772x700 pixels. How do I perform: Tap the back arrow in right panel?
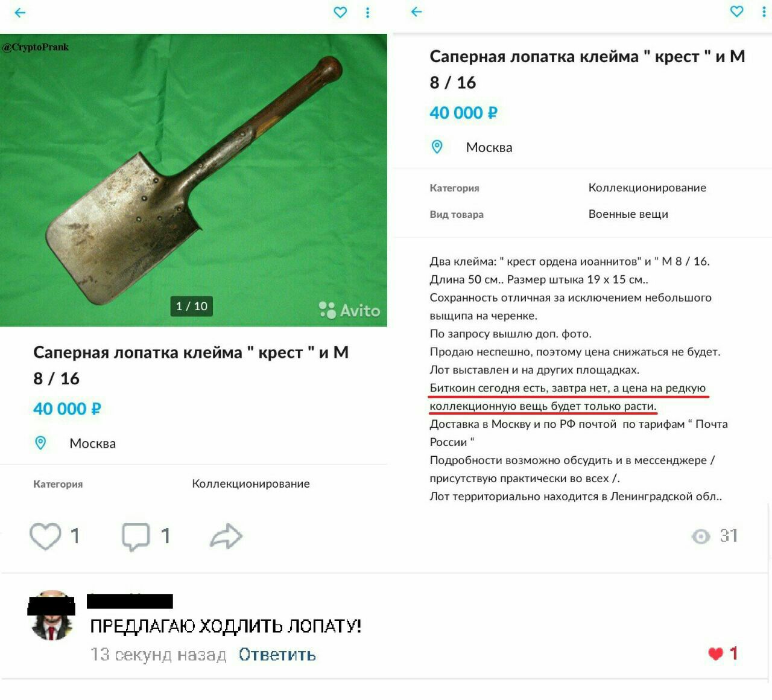point(416,11)
